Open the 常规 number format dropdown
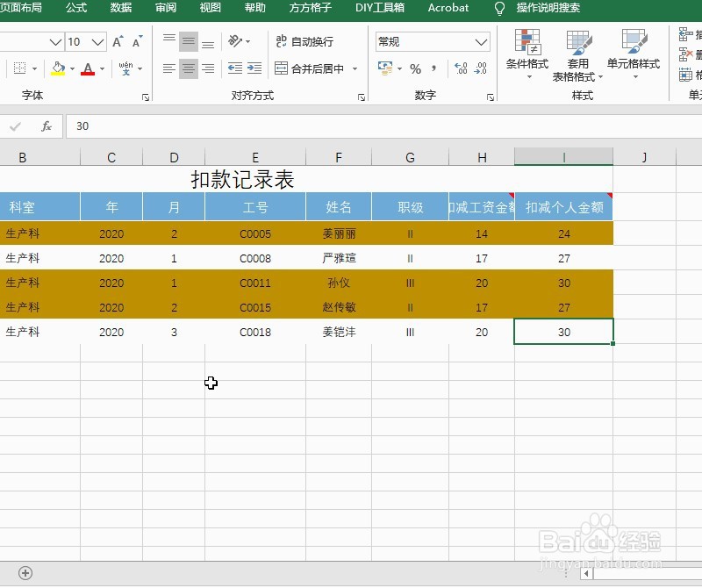 pos(481,42)
